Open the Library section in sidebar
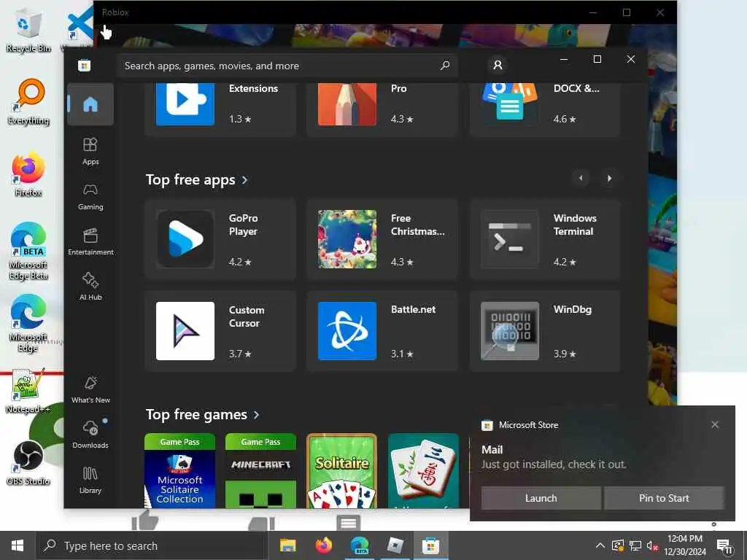The image size is (747, 560). 90,480
